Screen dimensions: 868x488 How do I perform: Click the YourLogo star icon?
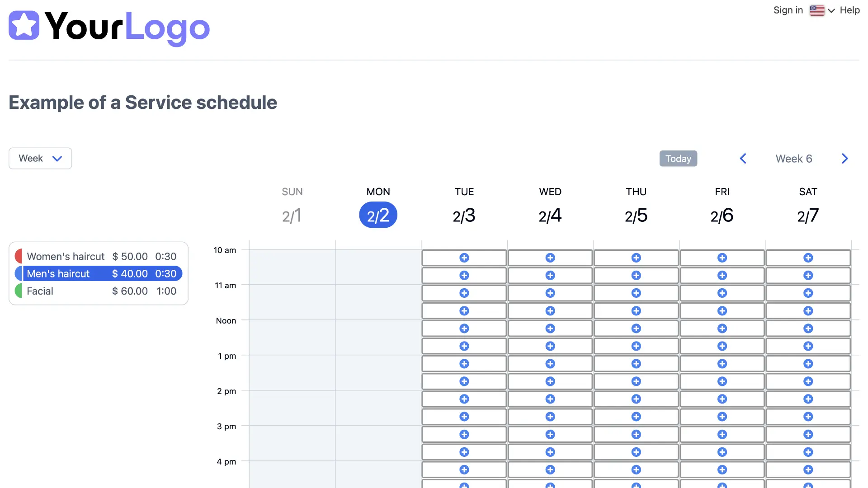tap(24, 25)
